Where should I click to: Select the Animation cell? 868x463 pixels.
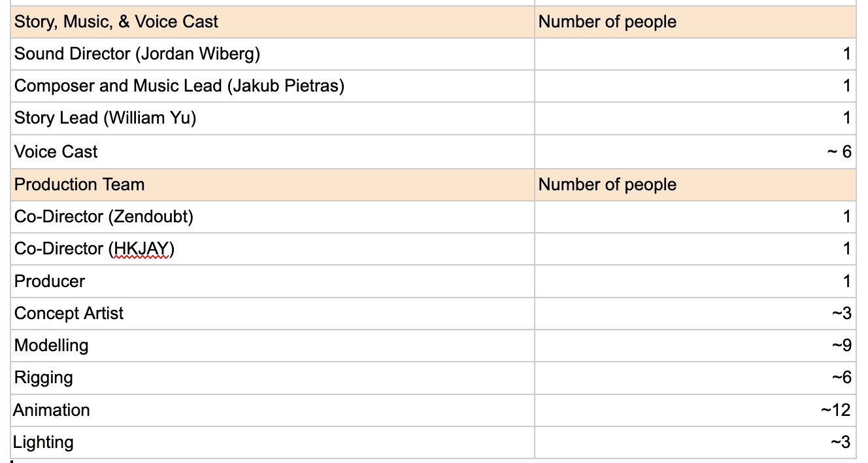52,410
